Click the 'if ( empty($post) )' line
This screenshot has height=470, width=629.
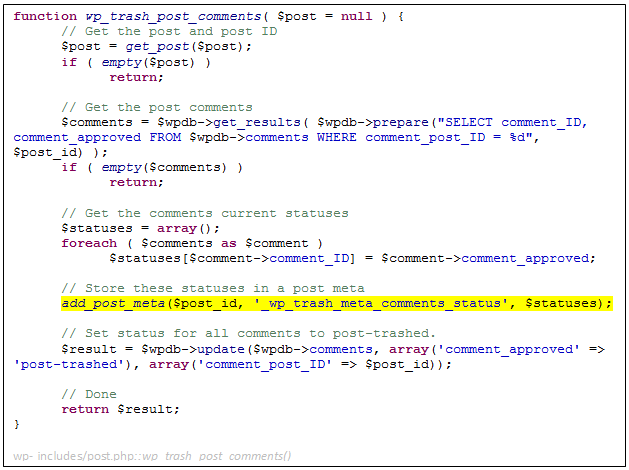tap(136, 63)
